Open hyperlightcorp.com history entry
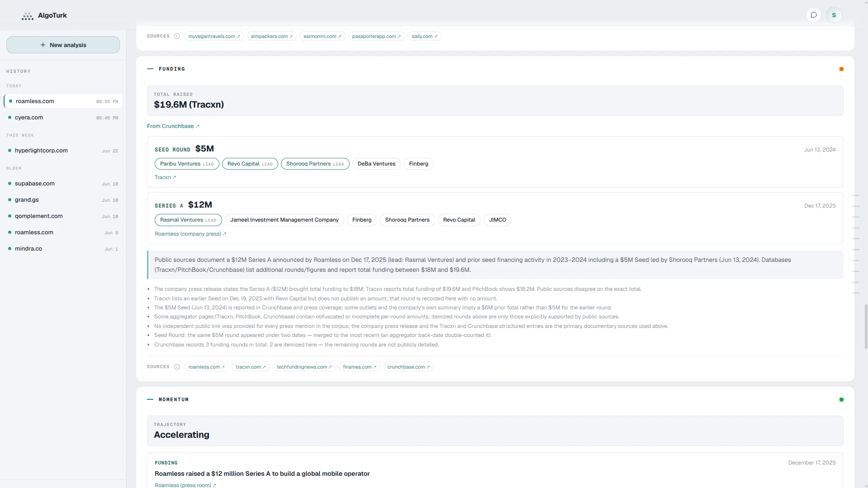The width and height of the screenshot is (868, 488). coord(63,151)
